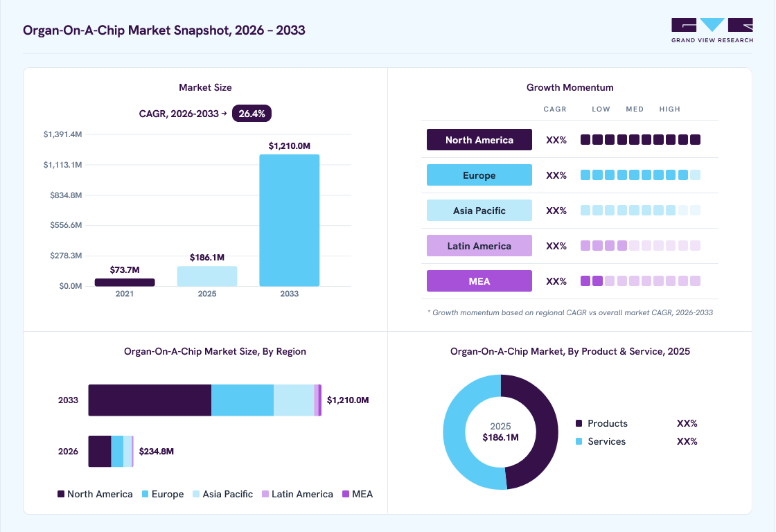Click the Organ-On-A-Chip Market Snapshot title

[164, 30]
